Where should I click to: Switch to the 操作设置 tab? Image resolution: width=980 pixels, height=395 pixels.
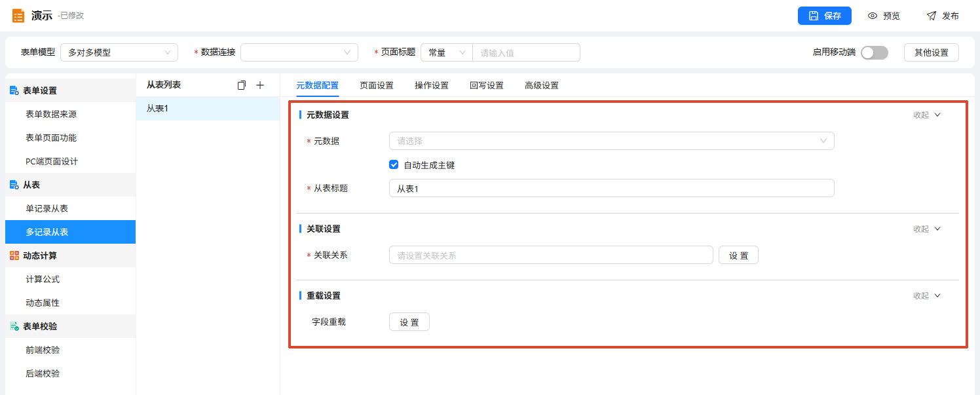[432, 85]
